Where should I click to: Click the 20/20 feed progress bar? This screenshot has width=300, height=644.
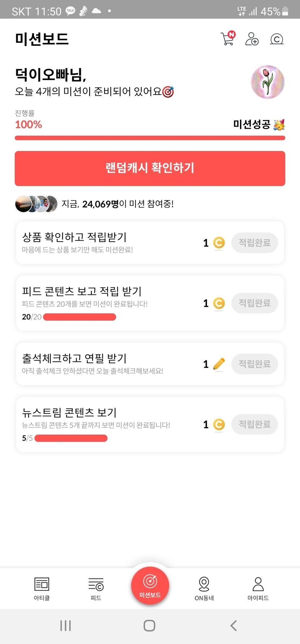(80, 317)
